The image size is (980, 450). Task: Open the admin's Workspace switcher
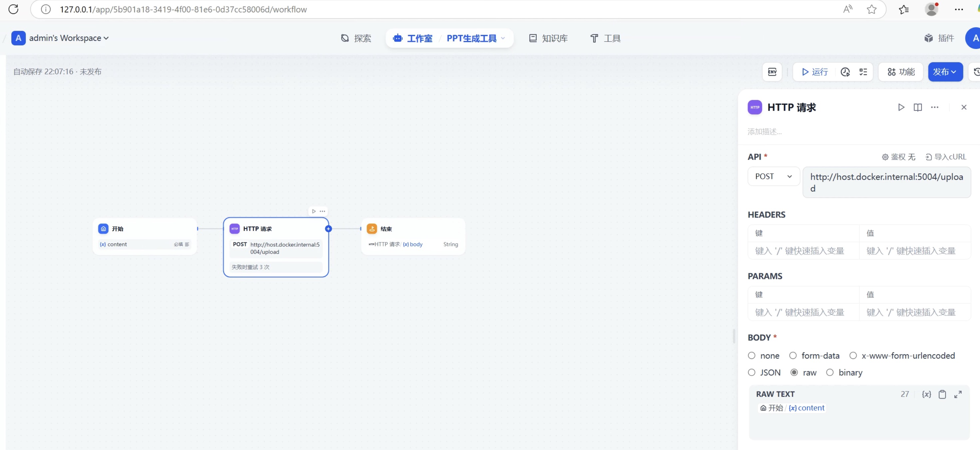tap(65, 38)
